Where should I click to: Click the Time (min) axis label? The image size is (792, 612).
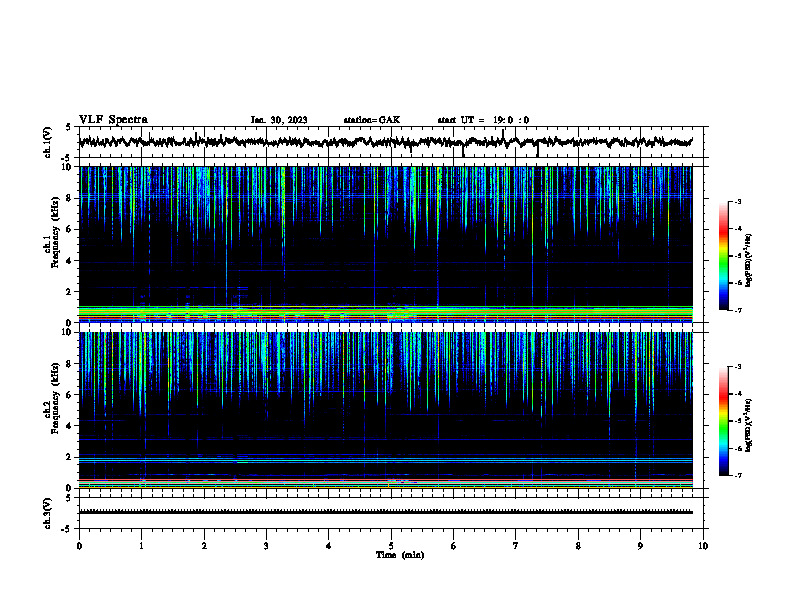click(x=400, y=555)
